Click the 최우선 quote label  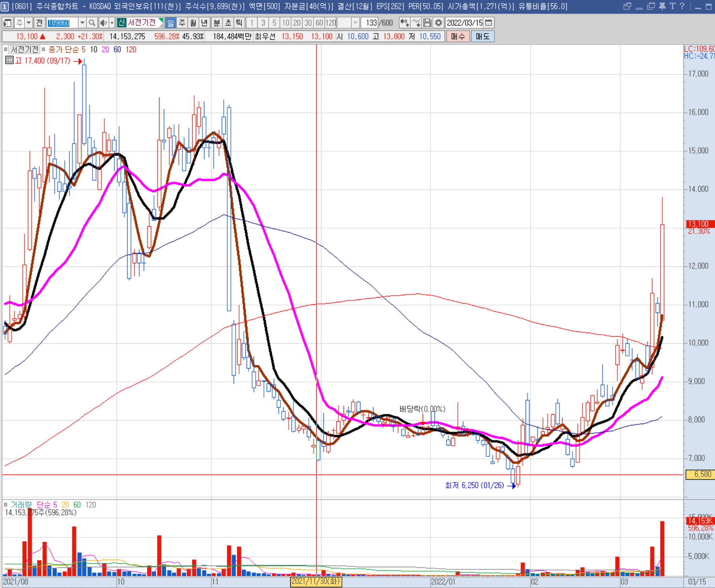point(265,37)
